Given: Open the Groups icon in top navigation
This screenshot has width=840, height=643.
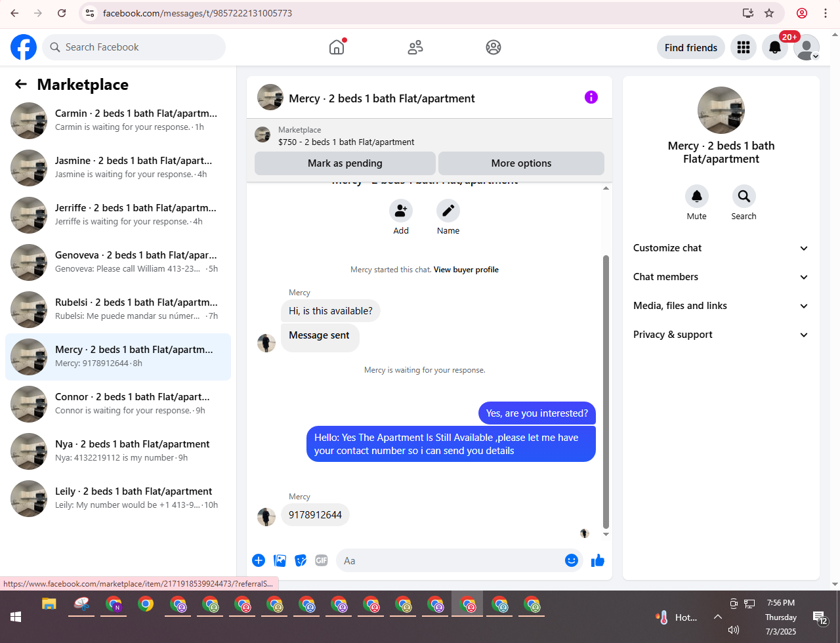Looking at the screenshot, I should tap(493, 47).
